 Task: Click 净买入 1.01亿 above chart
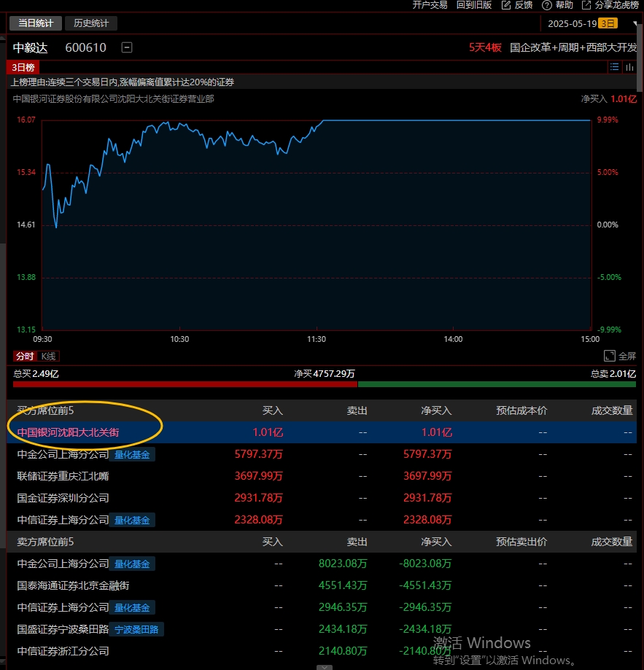click(x=608, y=99)
